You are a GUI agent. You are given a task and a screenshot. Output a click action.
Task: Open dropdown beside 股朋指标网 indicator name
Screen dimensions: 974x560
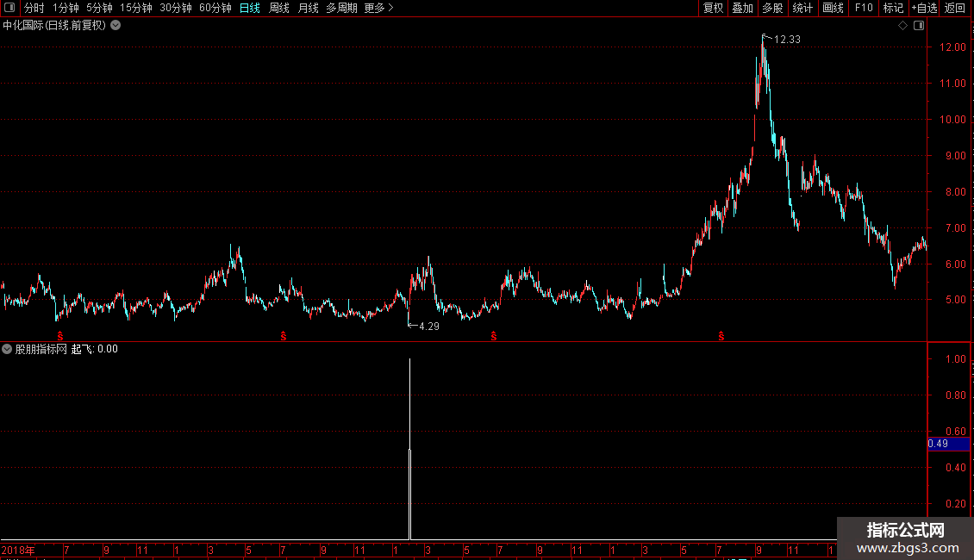pyautogui.click(x=7, y=349)
